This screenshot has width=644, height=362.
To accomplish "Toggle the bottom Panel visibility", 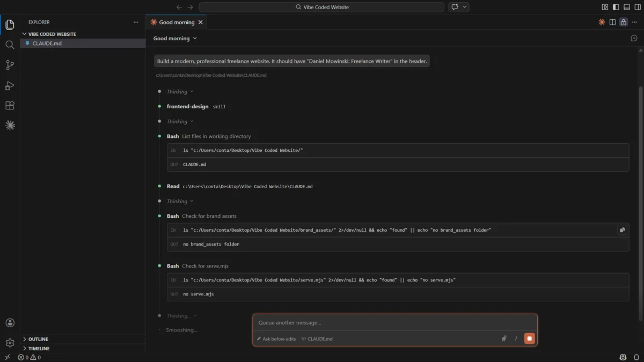I will (626, 7).
